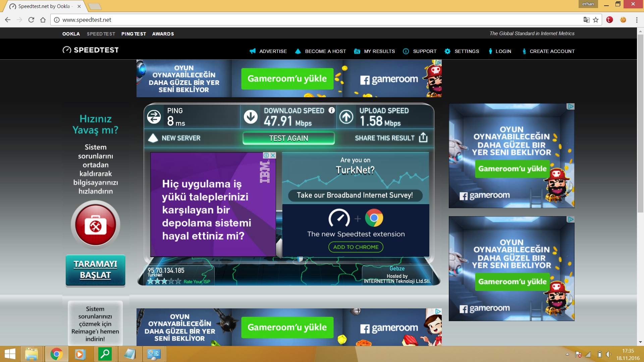
Task: Click the Speedtest logo
Action: (x=91, y=50)
